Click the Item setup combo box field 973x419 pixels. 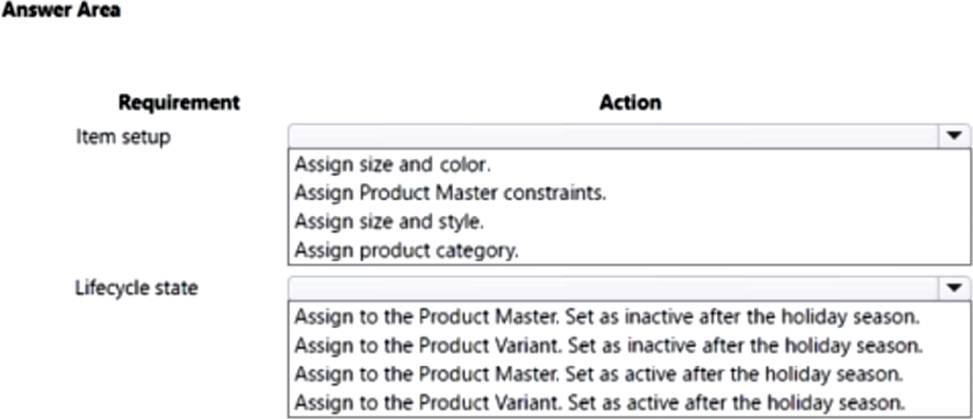click(x=612, y=136)
